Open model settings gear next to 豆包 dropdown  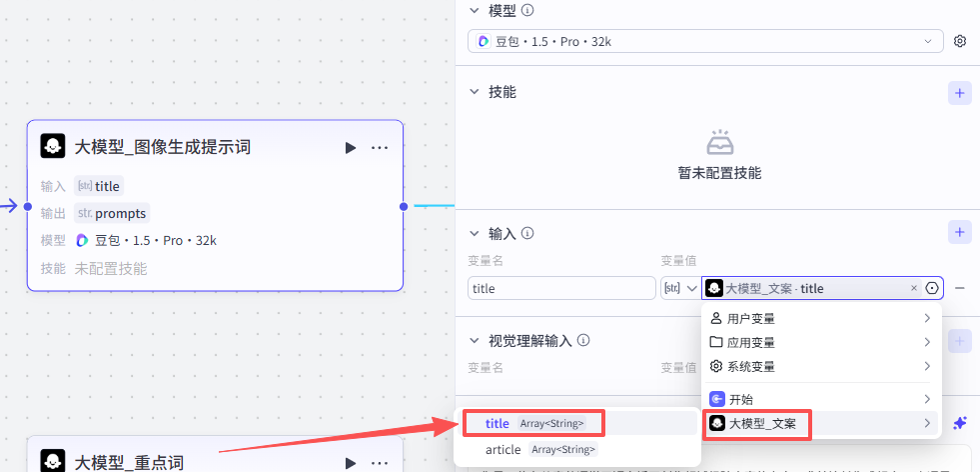960,41
